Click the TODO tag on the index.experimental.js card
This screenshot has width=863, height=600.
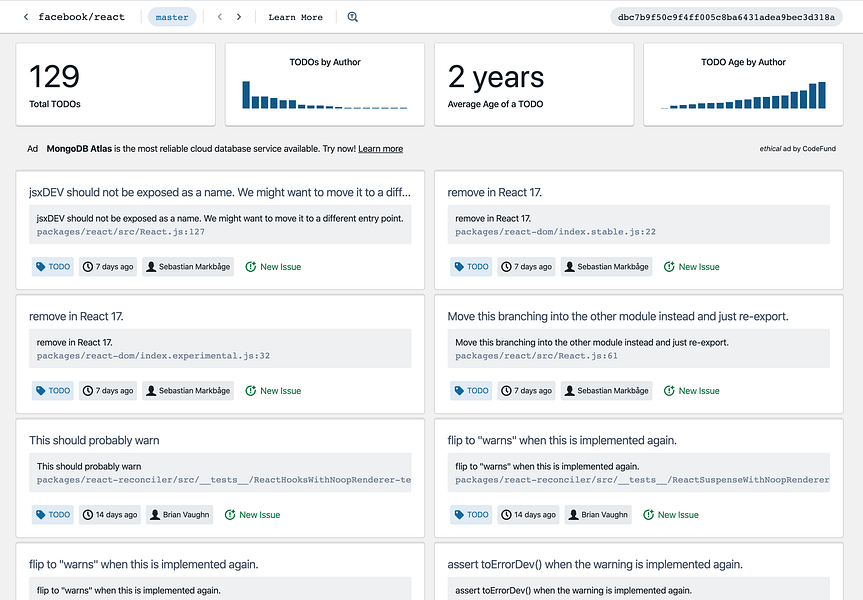pos(53,391)
